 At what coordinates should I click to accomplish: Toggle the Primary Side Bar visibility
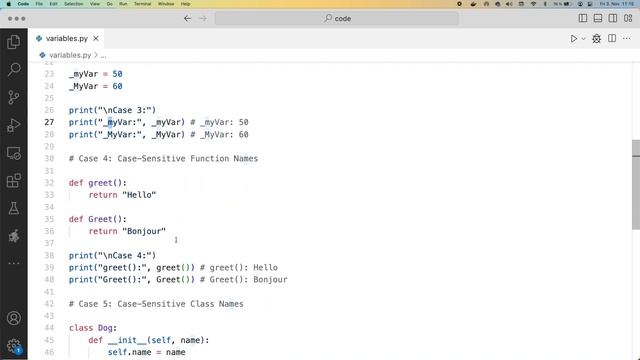[583, 18]
